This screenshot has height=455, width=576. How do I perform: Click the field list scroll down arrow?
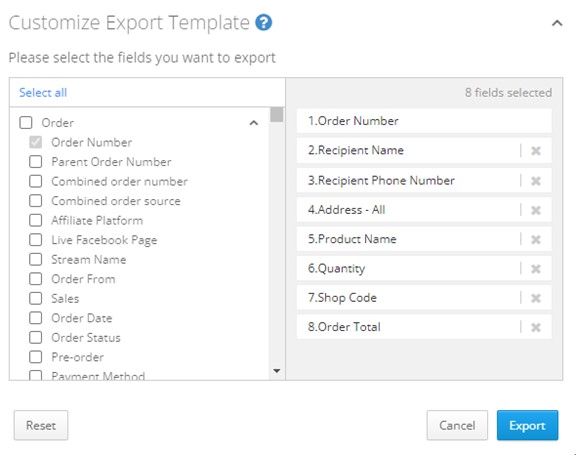point(277,371)
